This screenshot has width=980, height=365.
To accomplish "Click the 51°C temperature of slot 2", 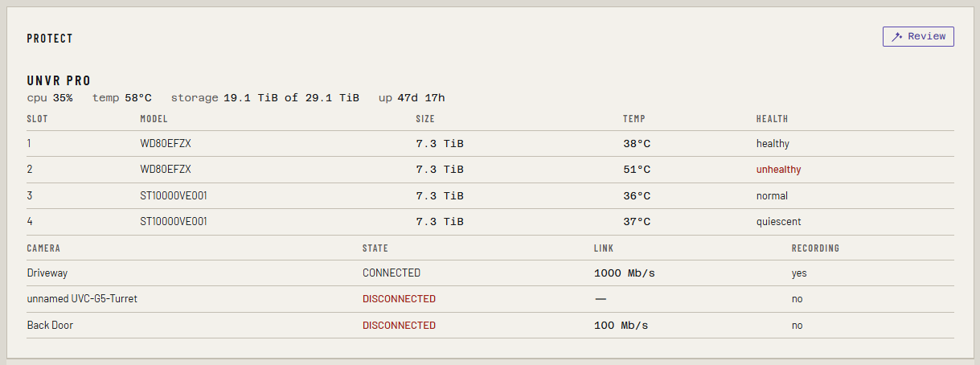I will pos(637,170).
